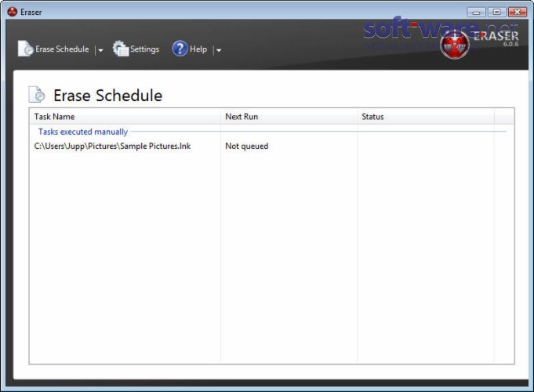Sort by the Status column header
The width and height of the screenshot is (534, 392).
tap(426, 117)
